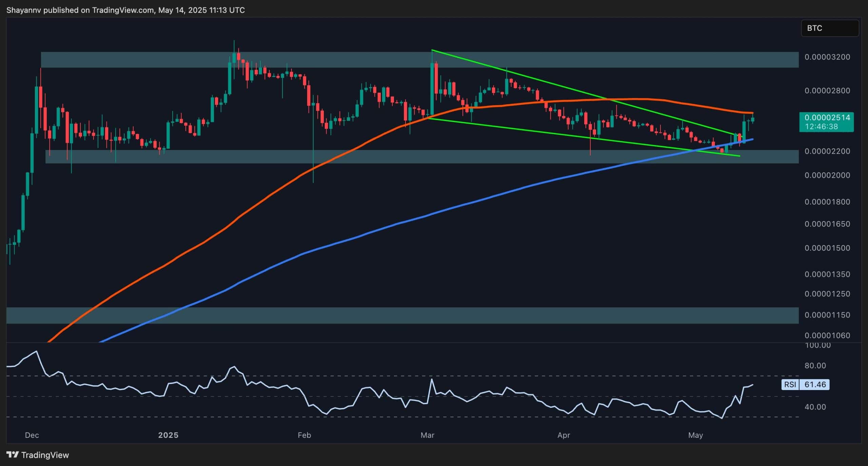Click the Dec label on time axis
The height and width of the screenshot is (466, 868).
32,435
